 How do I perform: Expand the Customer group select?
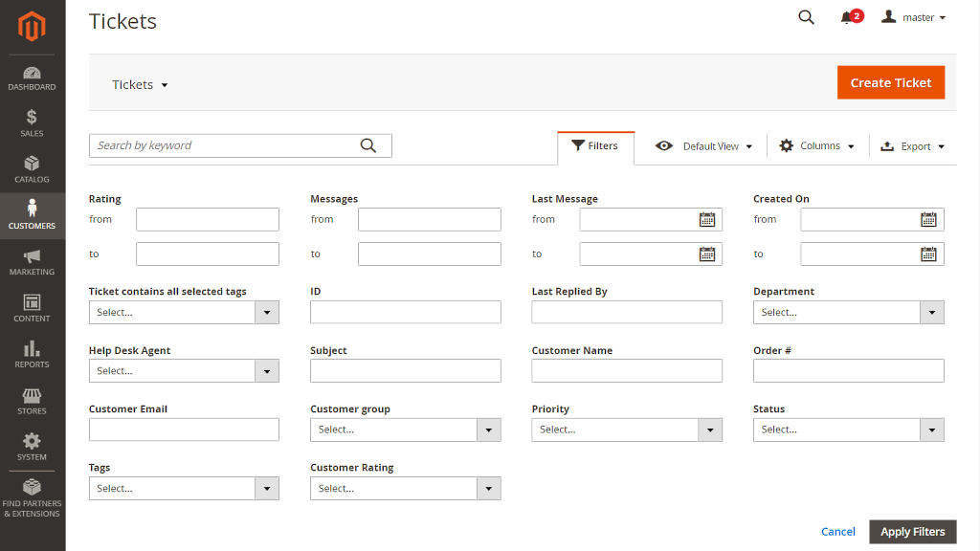405,430
